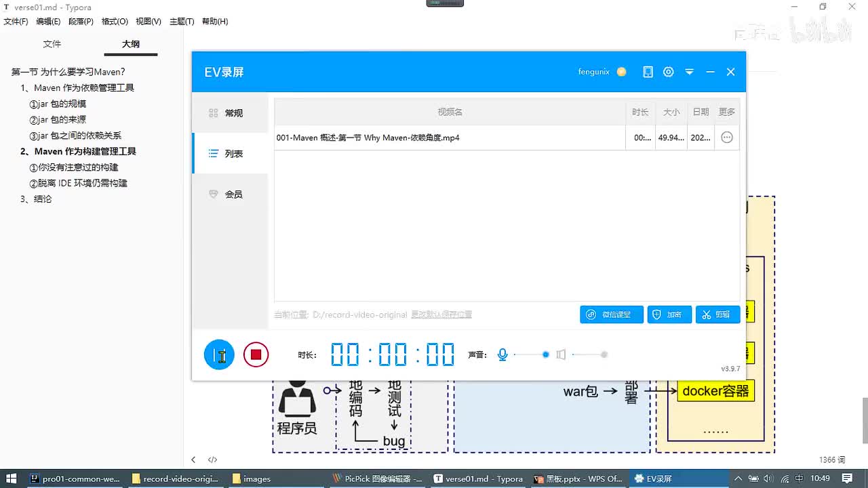Screen dimensions: 868x488
Task: Switch to the 大纲 sidebar tab
Action: pos(131,44)
